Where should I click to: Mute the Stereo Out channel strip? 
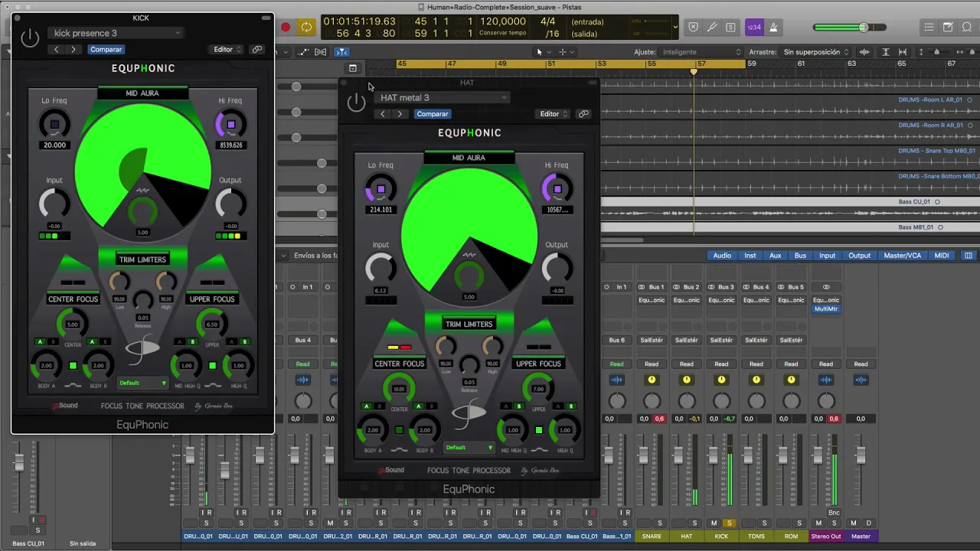(818, 523)
